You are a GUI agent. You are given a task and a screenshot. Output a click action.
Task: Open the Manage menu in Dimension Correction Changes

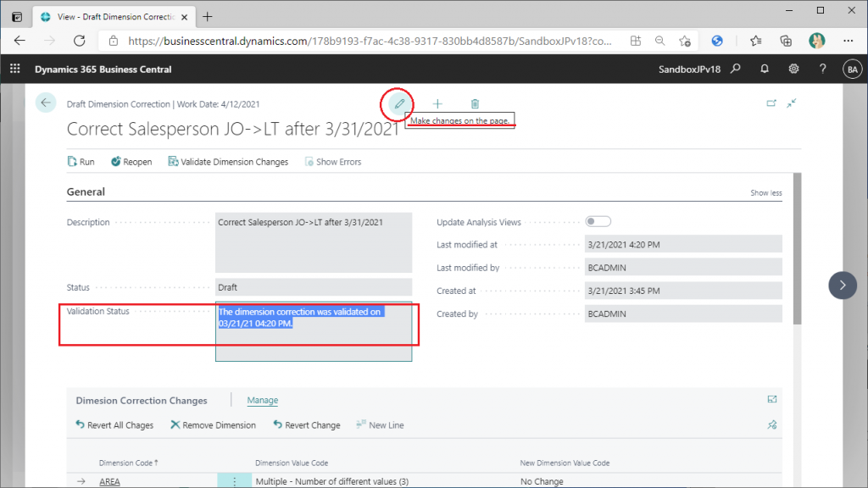click(x=262, y=401)
